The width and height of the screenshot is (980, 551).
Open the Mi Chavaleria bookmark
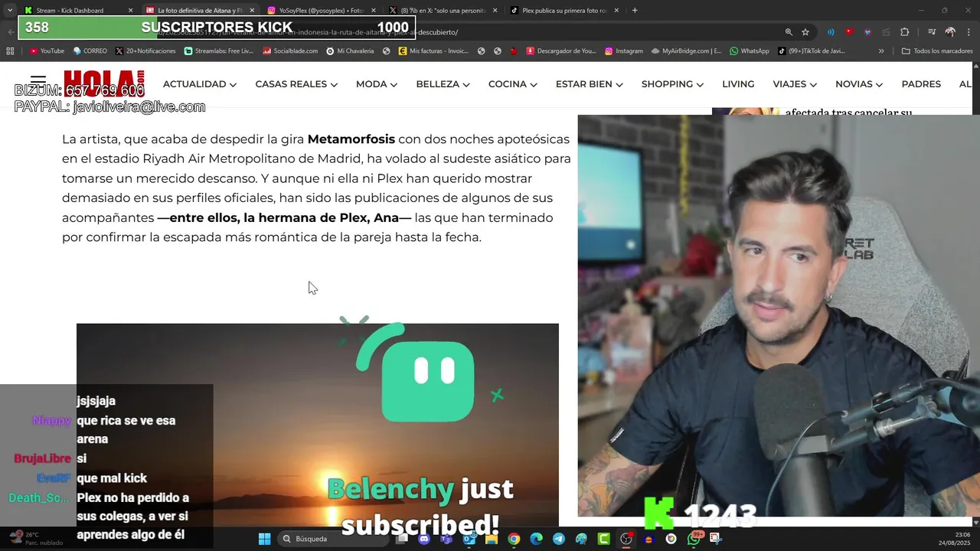tap(350, 51)
